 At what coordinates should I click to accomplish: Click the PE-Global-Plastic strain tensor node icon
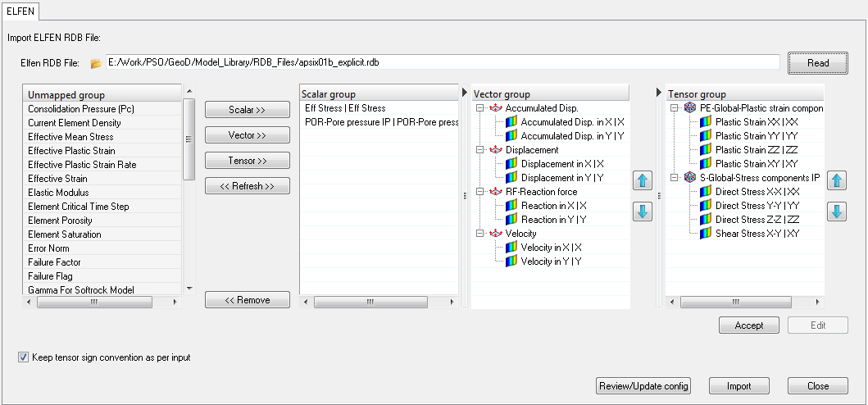[x=690, y=108]
